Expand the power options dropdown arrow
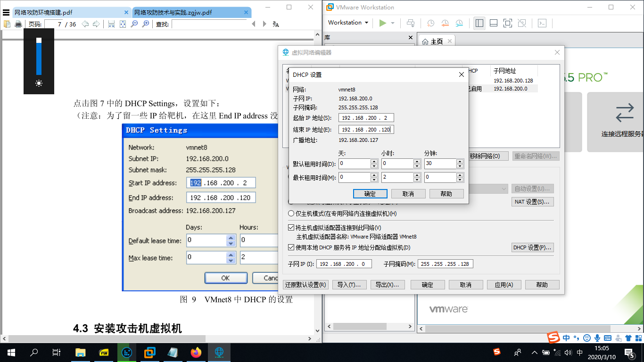Screen dimensions: 644x362 392,23
